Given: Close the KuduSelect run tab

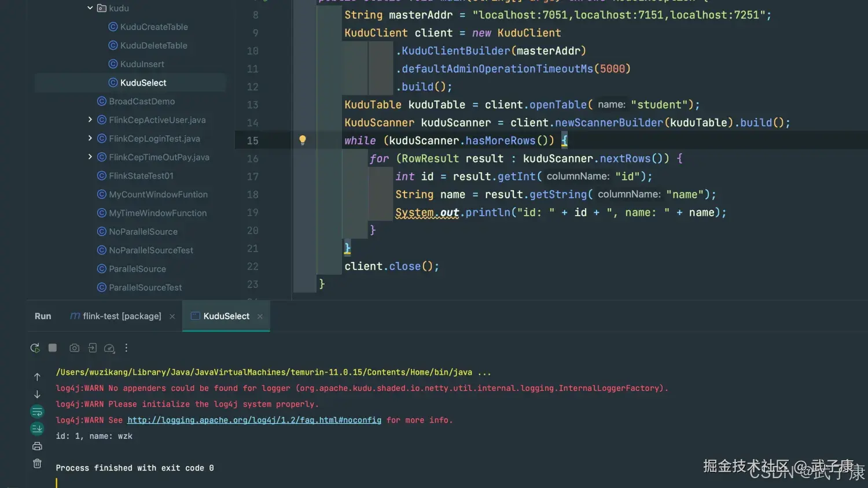Looking at the screenshot, I should 260,316.
